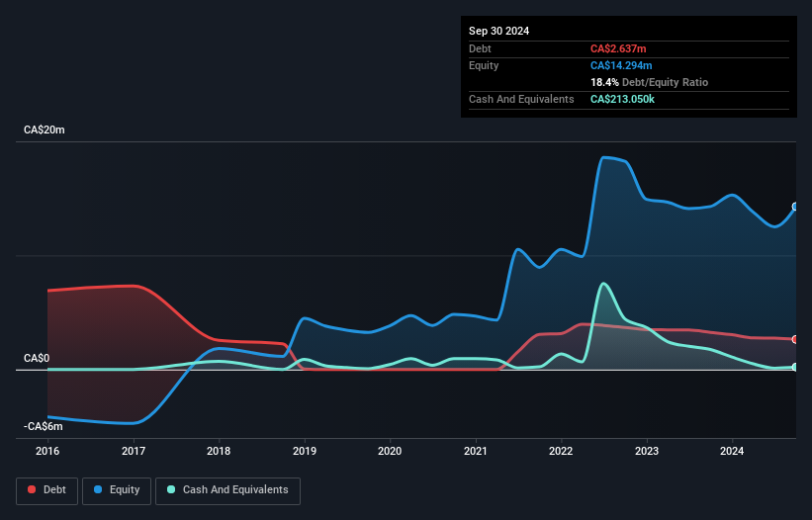Toggle the Equity legend button
The height and width of the screenshot is (520, 812).
(x=117, y=490)
